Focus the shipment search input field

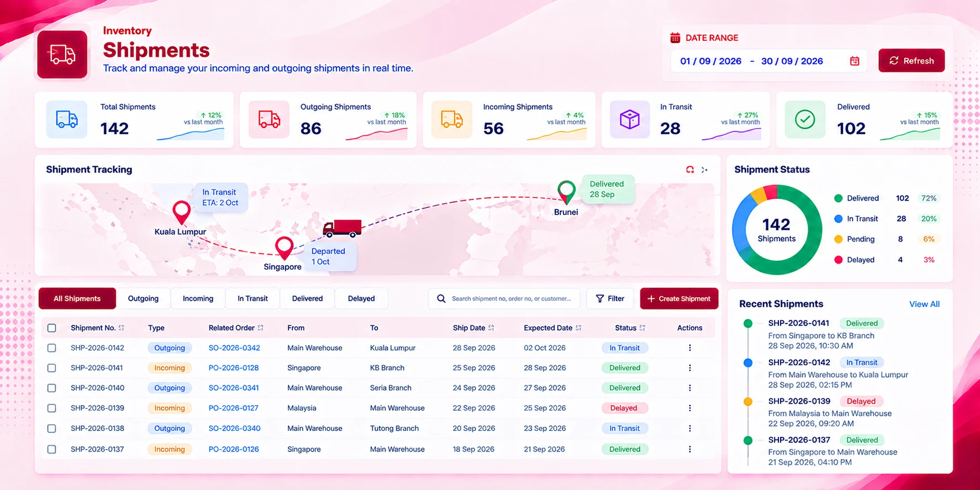click(x=504, y=298)
